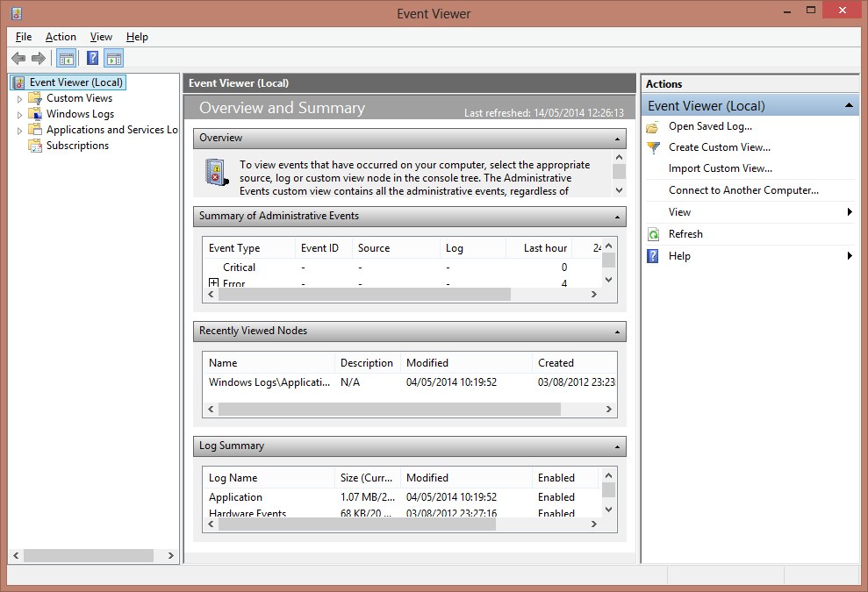
Task: Expand the Windows Logs tree node
Action: click(x=19, y=114)
